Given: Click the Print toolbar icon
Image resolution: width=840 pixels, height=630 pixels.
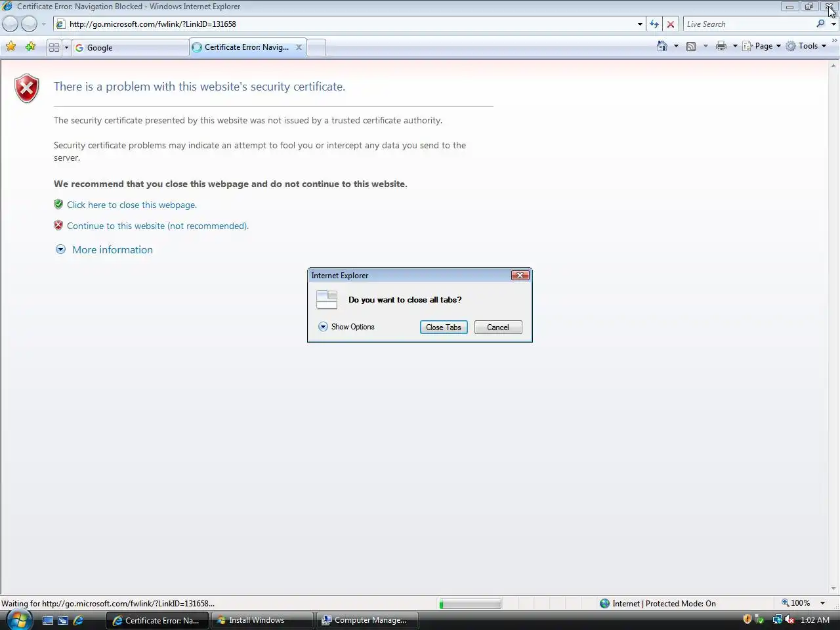Looking at the screenshot, I should [x=721, y=46].
